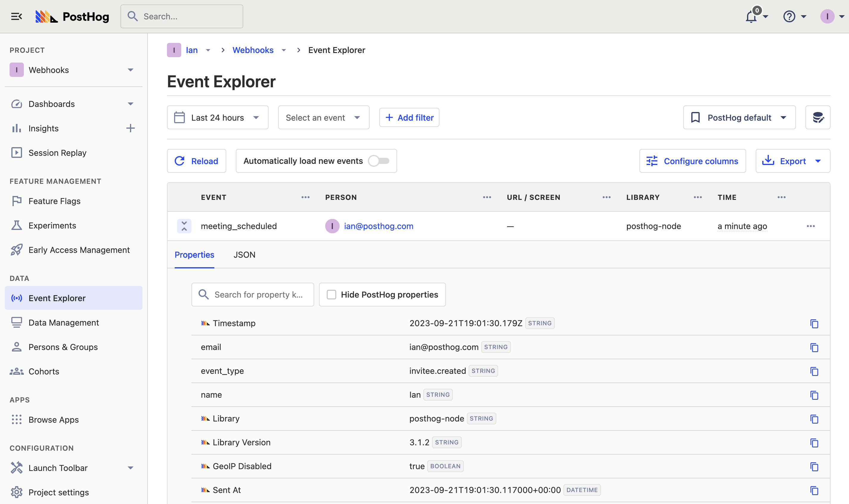The height and width of the screenshot is (504, 849).
Task: Go to Session Replay
Action: [73, 153]
